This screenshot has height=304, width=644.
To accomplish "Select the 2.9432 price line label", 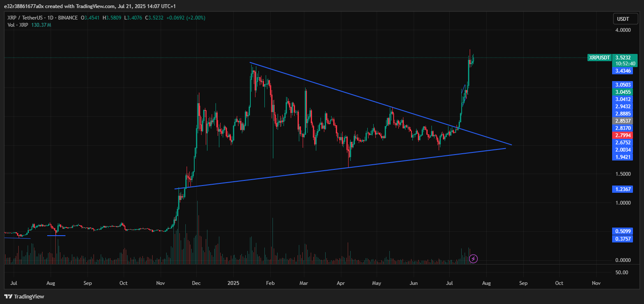I will click(622, 106).
